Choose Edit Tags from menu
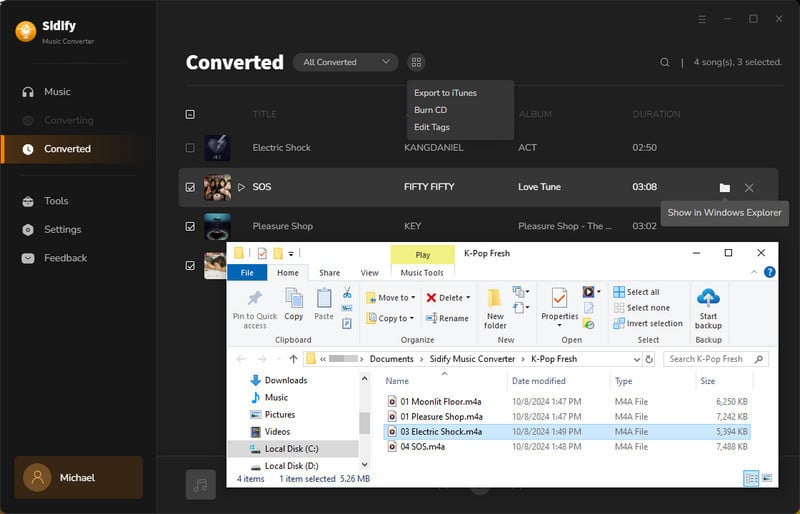The height and width of the screenshot is (514, 800). [432, 128]
